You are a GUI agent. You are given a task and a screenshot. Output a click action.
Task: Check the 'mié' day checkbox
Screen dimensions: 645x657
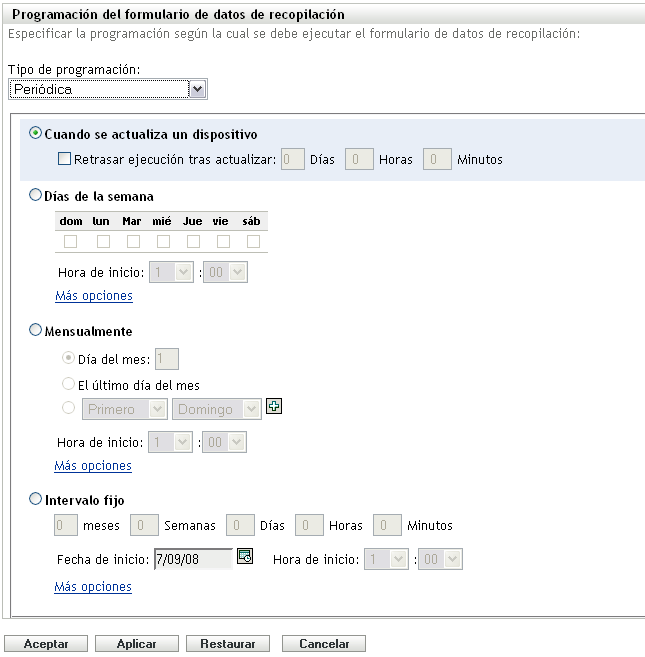163,241
